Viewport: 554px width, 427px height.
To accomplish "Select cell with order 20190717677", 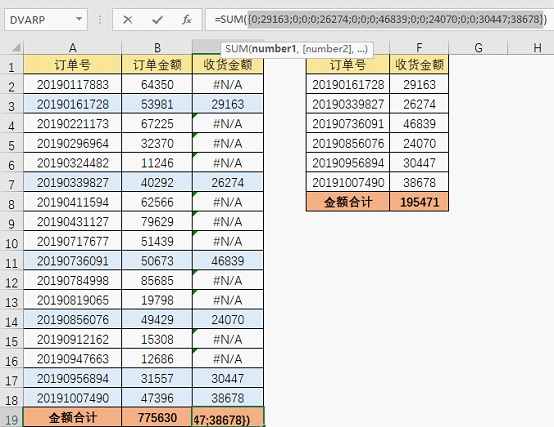I will [x=72, y=241].
